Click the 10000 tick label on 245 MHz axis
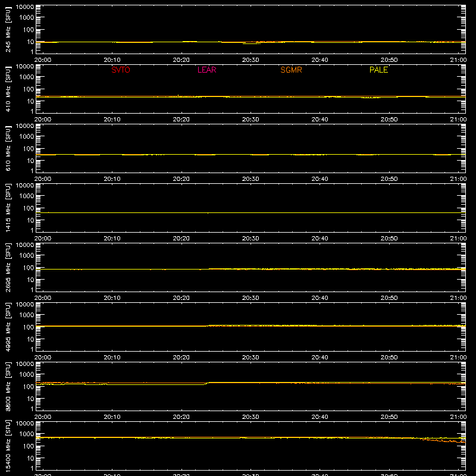Screen dimensions: 476x476 click(25, 7)
